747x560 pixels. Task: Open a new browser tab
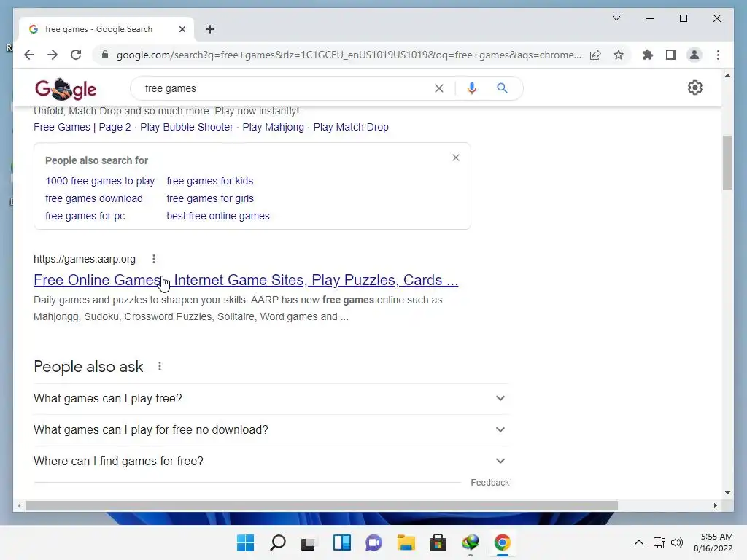coord(209,29)
